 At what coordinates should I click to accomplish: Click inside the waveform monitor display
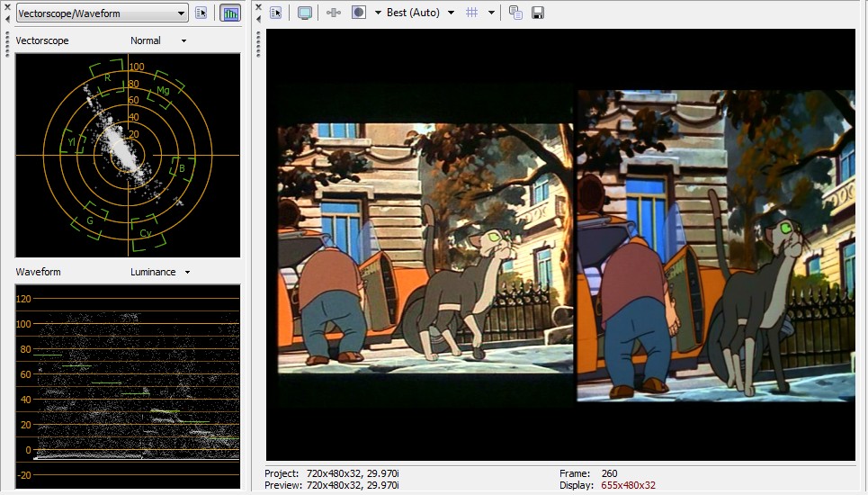128,386
